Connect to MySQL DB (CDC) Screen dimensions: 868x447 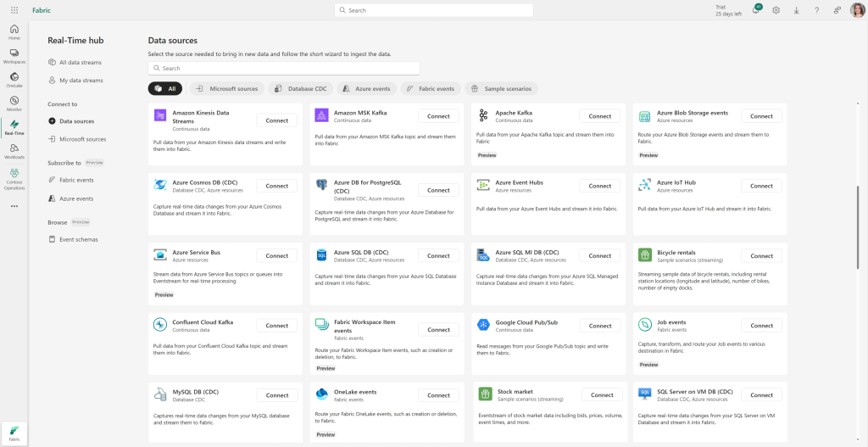pyautogui.click(x=277, y=395)
